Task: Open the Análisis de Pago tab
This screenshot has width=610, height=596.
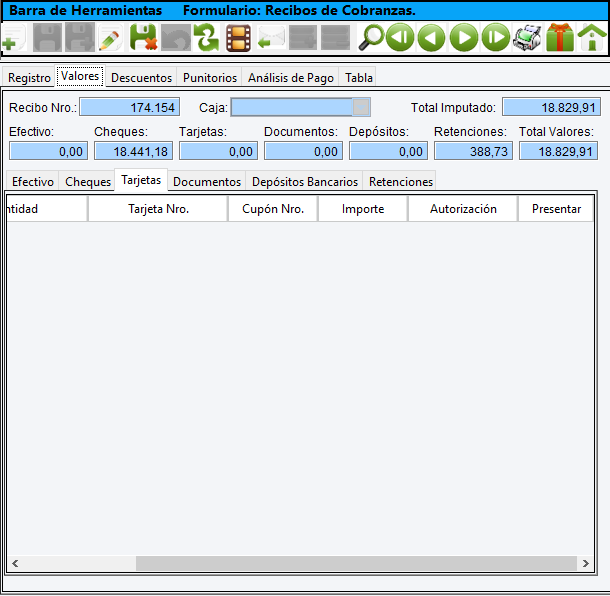Action: (291, 77)
